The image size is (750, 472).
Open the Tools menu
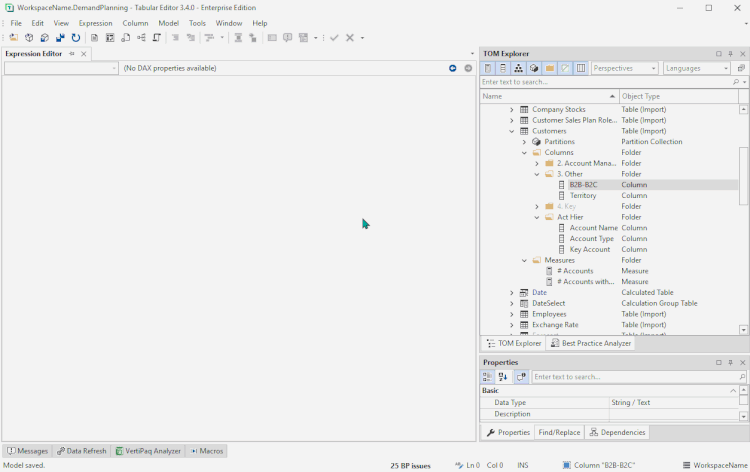click(197, 23)
